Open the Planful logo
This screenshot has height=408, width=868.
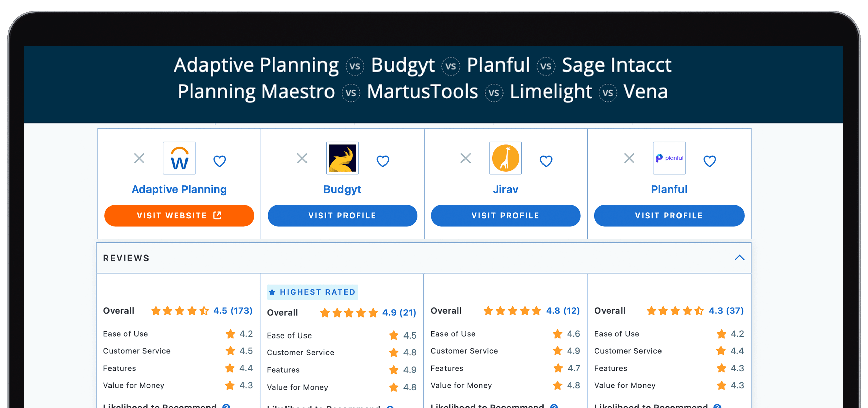point(669,158)
